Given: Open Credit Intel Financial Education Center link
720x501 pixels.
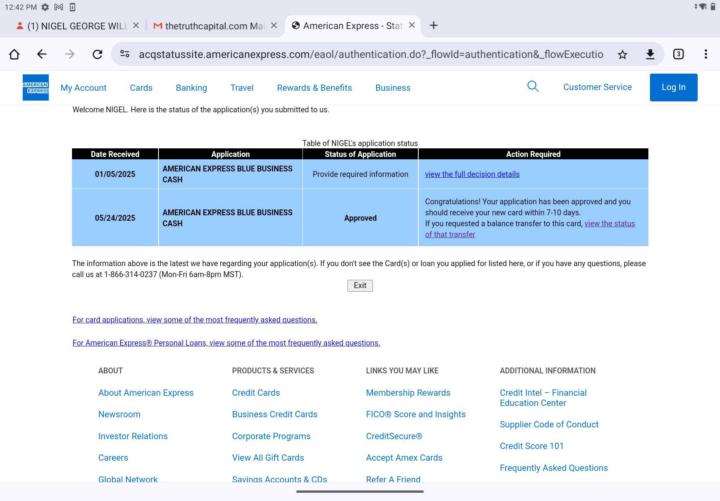Looking at the screenshot, I should tap(543, 398).
